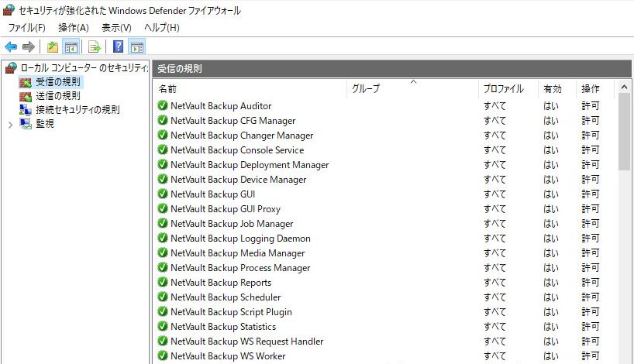Expand the 監視 tree node arrow

click(11, 125)
